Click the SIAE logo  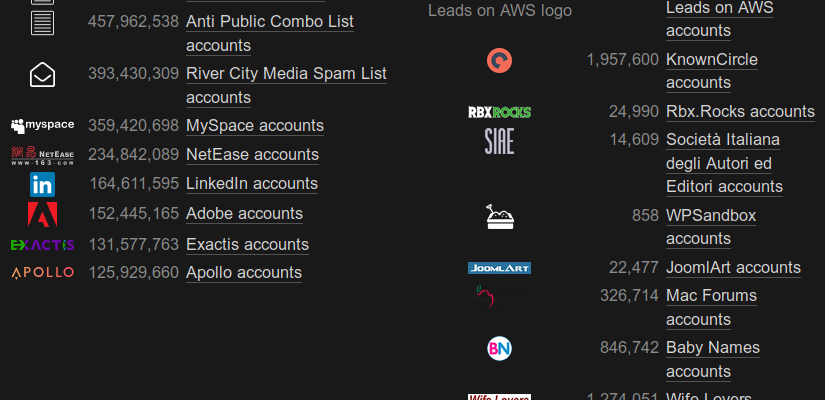click(x=499, y=141)
